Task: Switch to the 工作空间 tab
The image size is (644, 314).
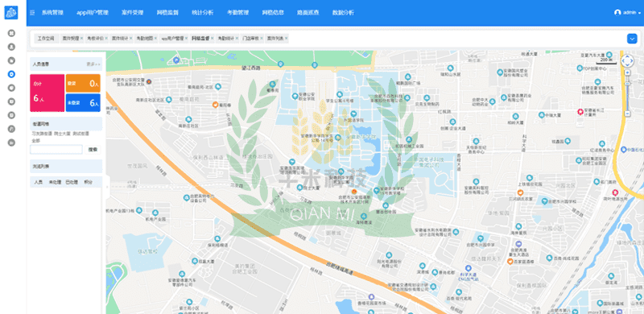Action: [x=46, y=38]
